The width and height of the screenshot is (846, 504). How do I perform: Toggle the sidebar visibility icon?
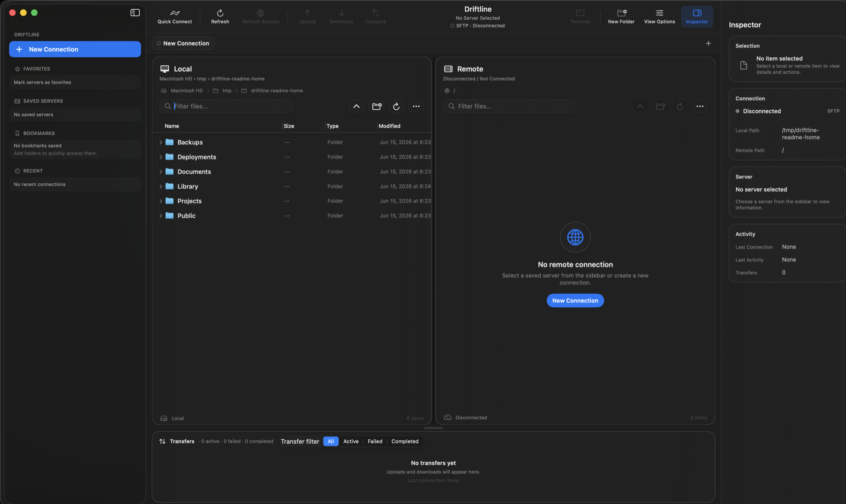[135, 12]
